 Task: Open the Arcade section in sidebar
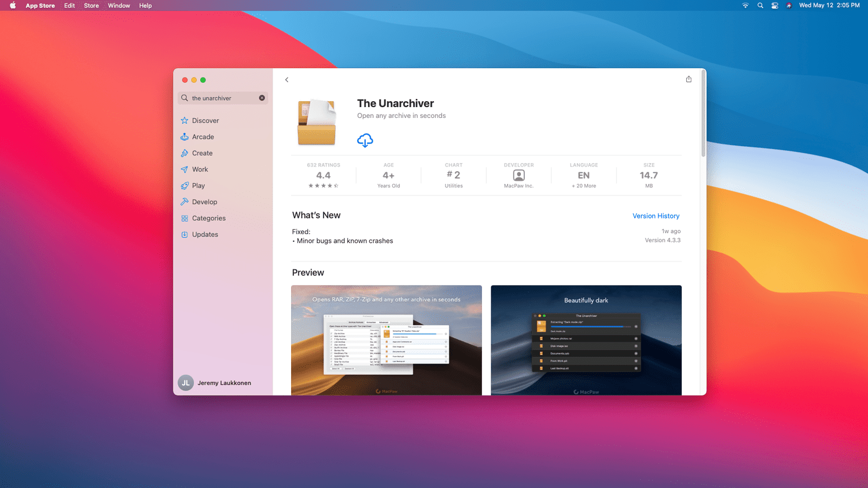point(203,137)
